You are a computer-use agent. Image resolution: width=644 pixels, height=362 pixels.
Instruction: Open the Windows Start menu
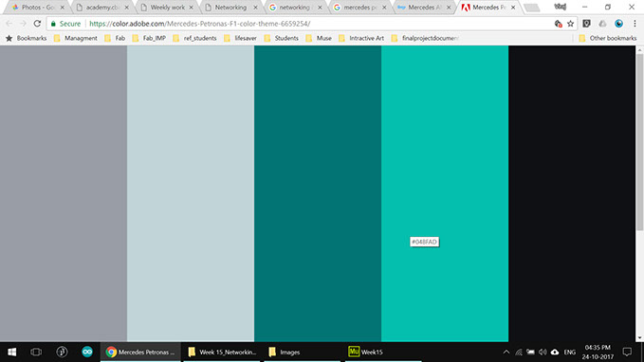click(x=12, y=352)
